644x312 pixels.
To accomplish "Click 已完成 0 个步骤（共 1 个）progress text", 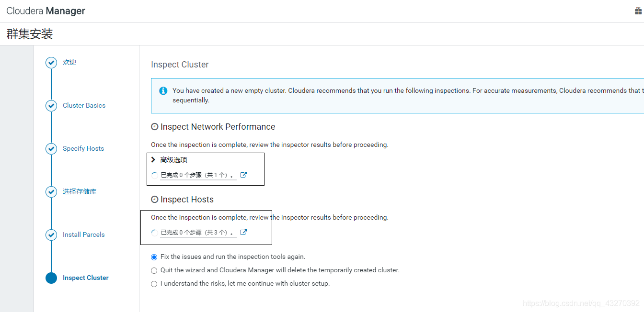I will coord(198,175).
